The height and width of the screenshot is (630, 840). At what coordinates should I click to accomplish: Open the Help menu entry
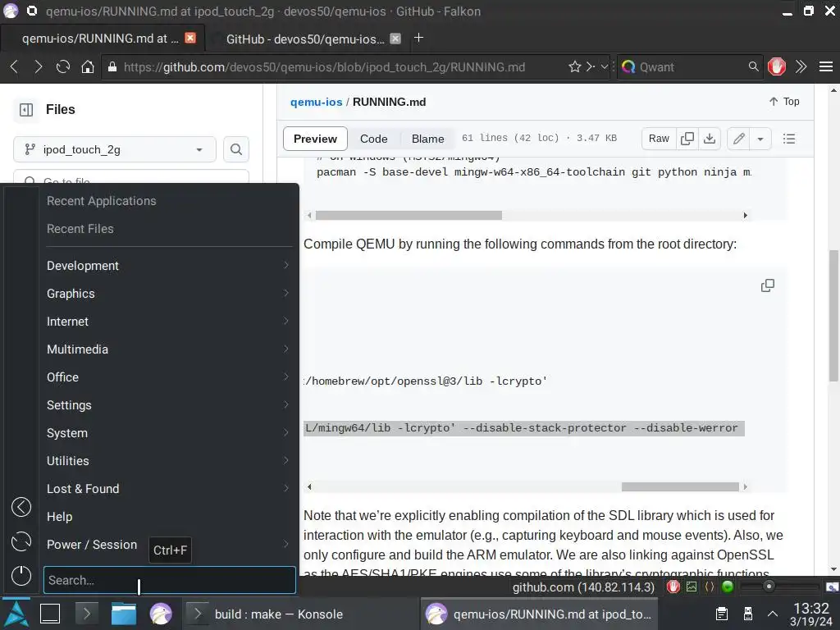coord(168,517)
